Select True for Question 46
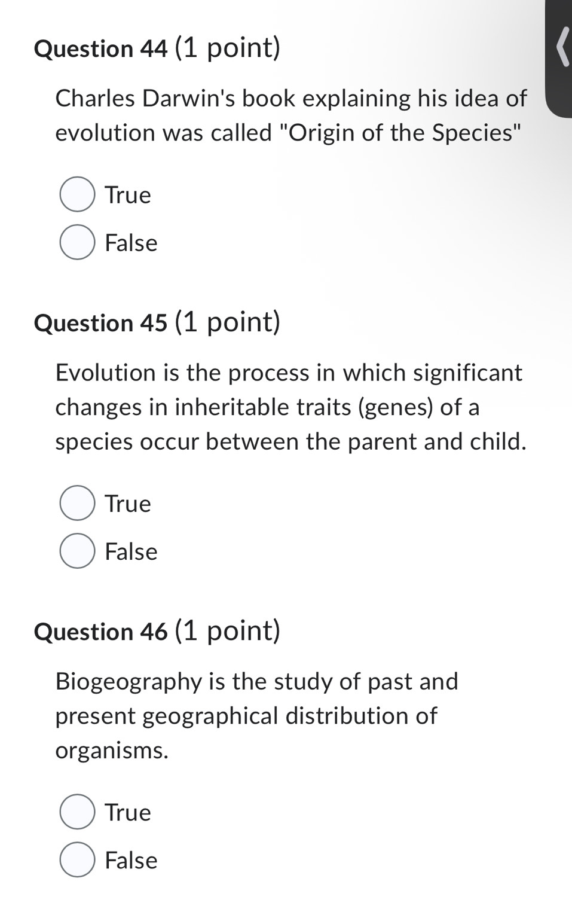The height and width of the screenshot is (924, 572). click(x=77, y=813)
